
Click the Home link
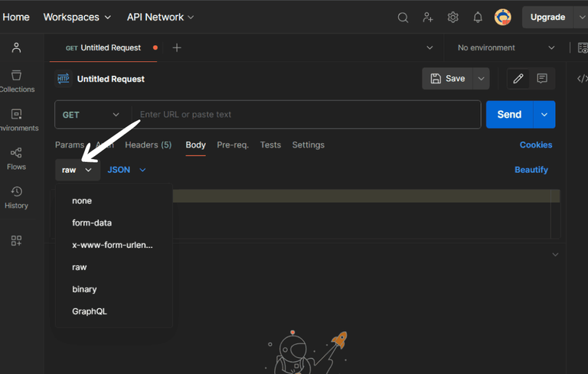pyautogui.click(x=16, y=18)
